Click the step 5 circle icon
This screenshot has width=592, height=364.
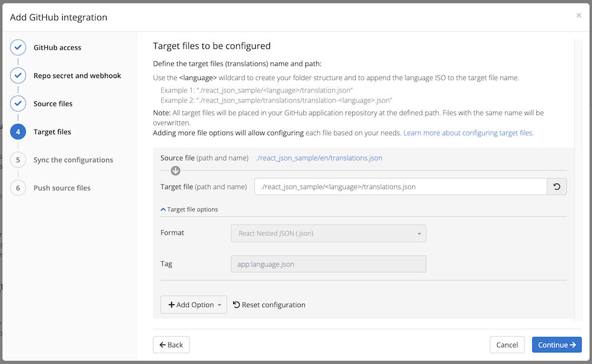18,160
